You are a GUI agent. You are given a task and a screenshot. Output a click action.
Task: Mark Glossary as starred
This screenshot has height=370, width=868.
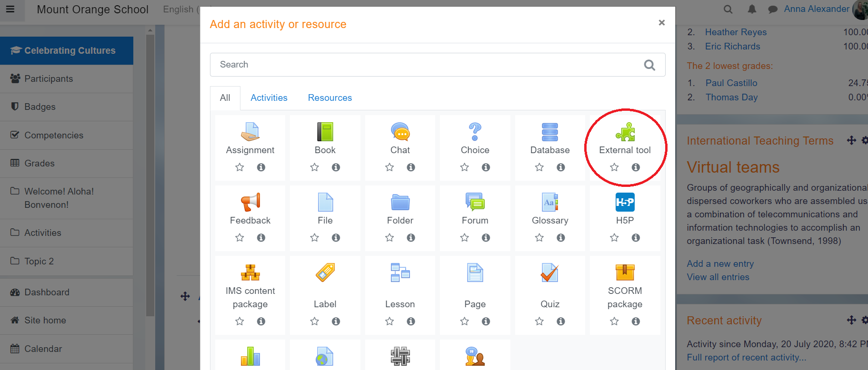point(539,238)
